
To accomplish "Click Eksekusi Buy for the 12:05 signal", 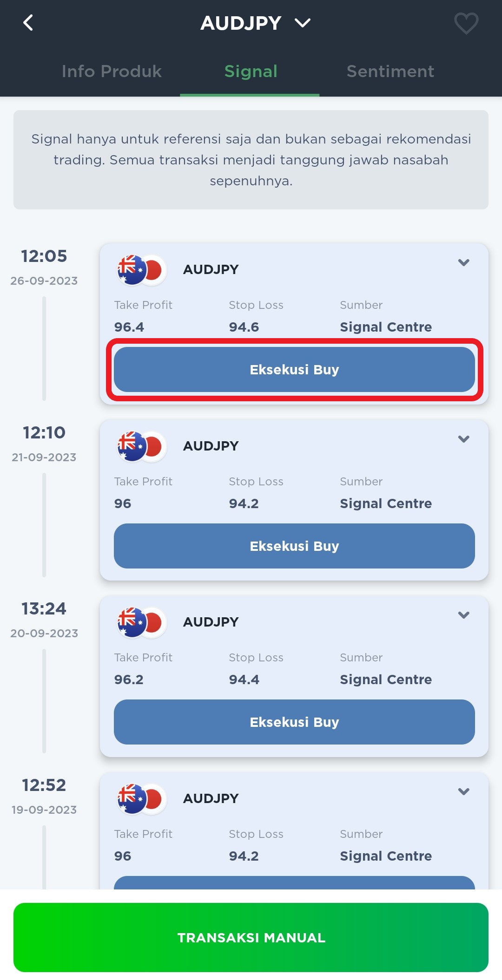I will [294, 370].
